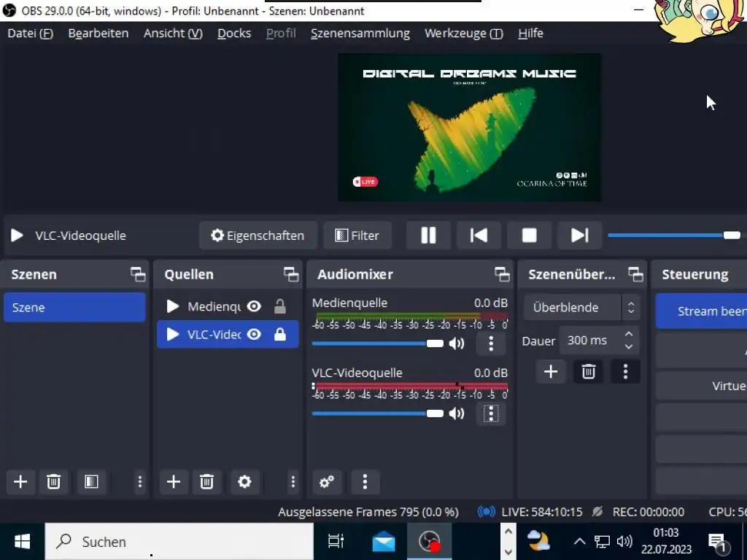The height and width of the screenshot is (560, 747).
Task: Delete the configurable transition
Action: (x=589, y=371)
